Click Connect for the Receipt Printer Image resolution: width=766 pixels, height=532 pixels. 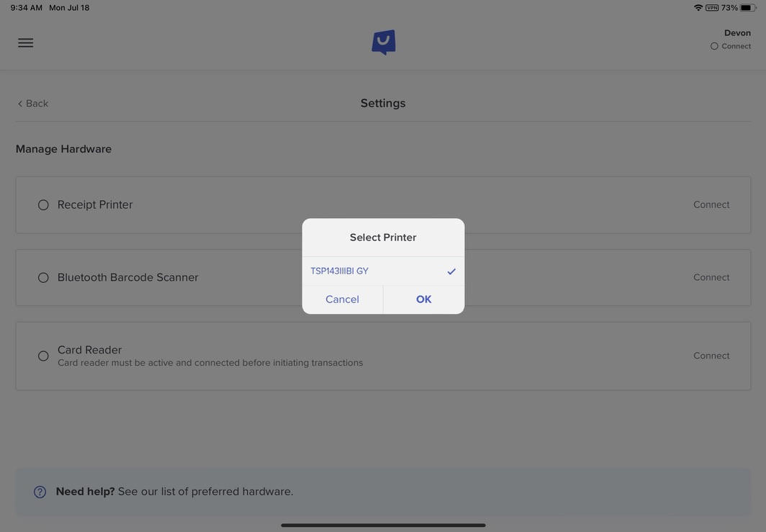tap(711, 204)
